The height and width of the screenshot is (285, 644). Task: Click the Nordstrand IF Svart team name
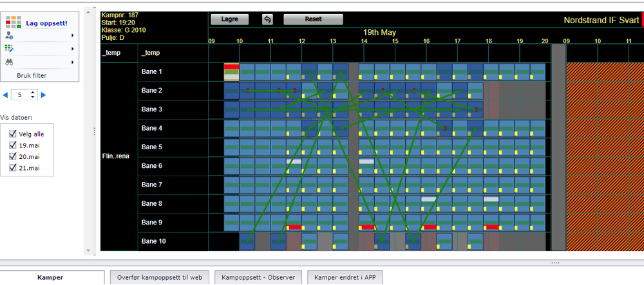point(601,20)
